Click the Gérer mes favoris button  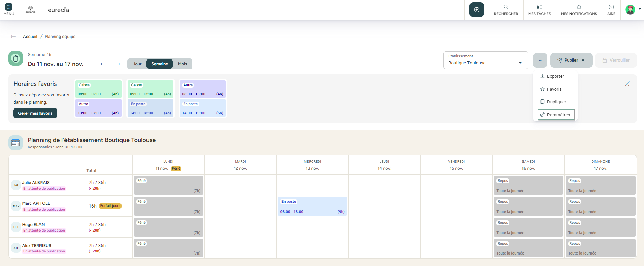[x=35, y=113]
